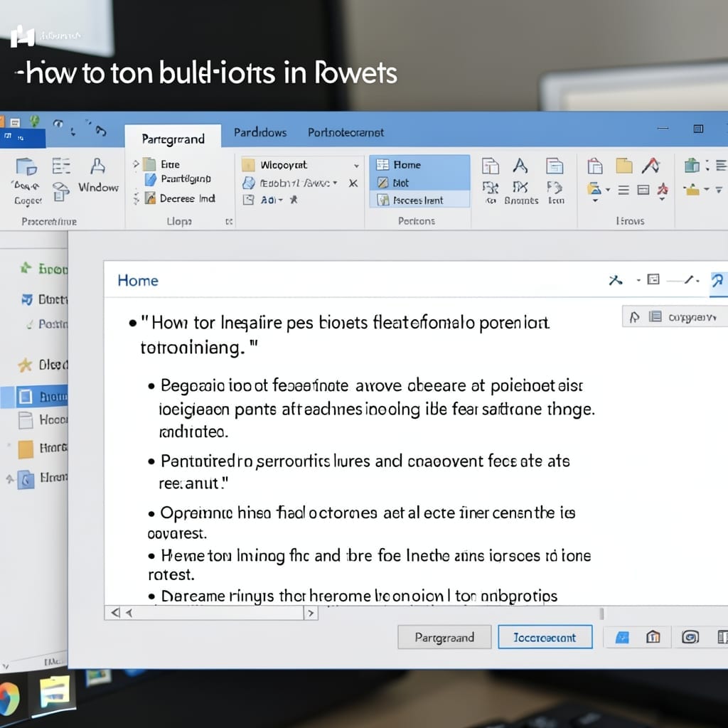
Task: Expand the Llopa group dialog launcher
Action: pyautogui.click(x=228, y=222)
